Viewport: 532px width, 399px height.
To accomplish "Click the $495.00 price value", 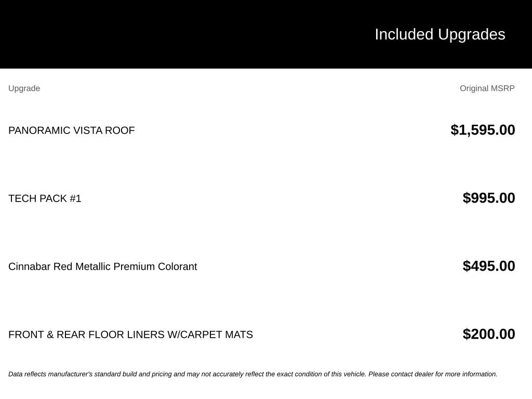I will (488, 266).
